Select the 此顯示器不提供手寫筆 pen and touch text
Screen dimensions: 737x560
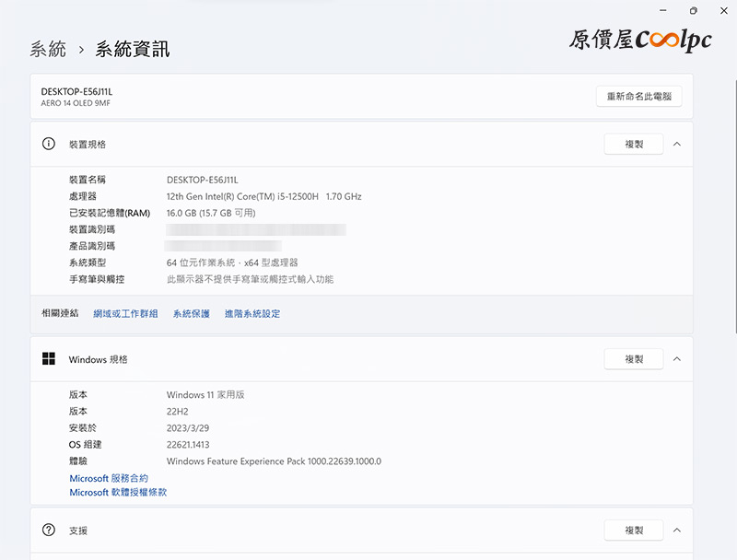point(250,279)
